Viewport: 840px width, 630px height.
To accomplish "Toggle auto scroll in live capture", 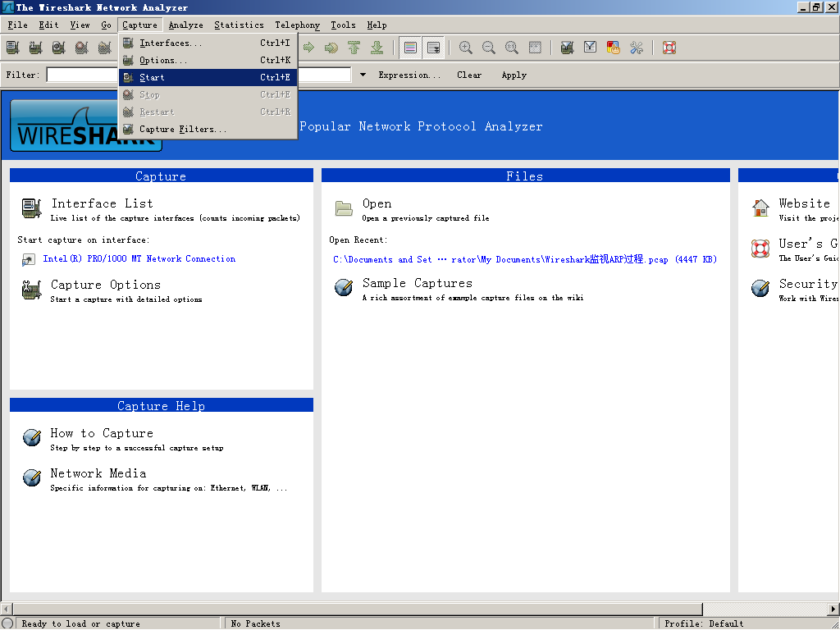I will (433, 48).
